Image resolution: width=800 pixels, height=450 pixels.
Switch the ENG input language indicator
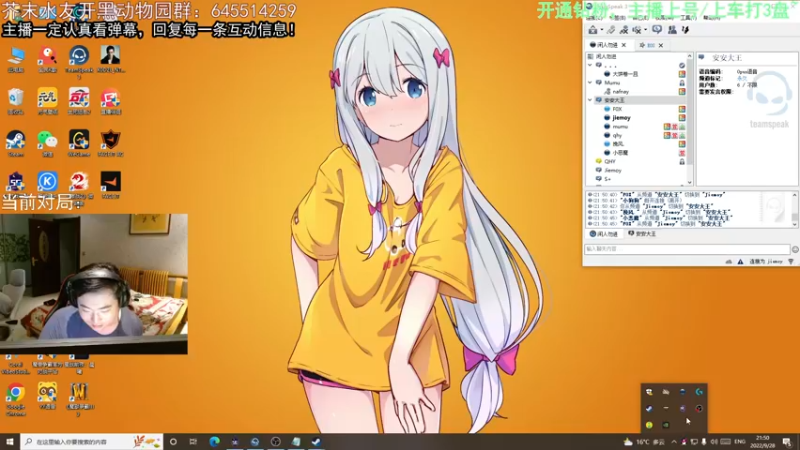point(740,442)
